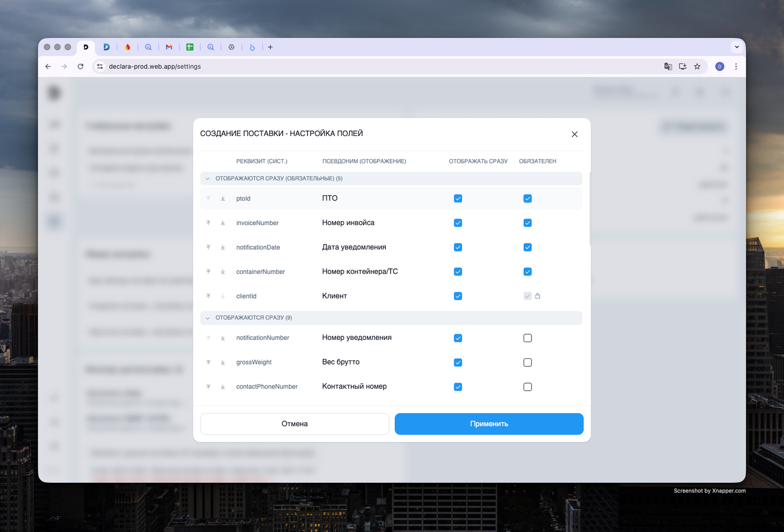Uncheck display immediately for notificationDate
The image size is (784, 532).
click(458, 248)
